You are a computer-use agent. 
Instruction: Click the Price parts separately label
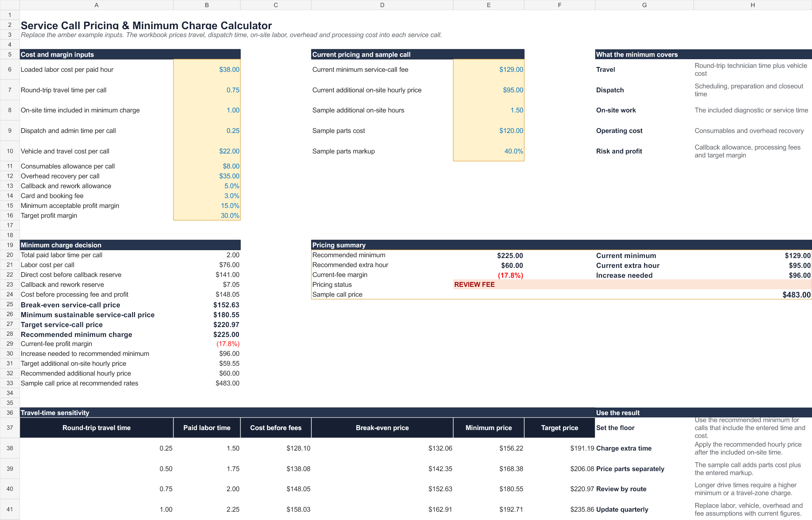coord(630,469)
